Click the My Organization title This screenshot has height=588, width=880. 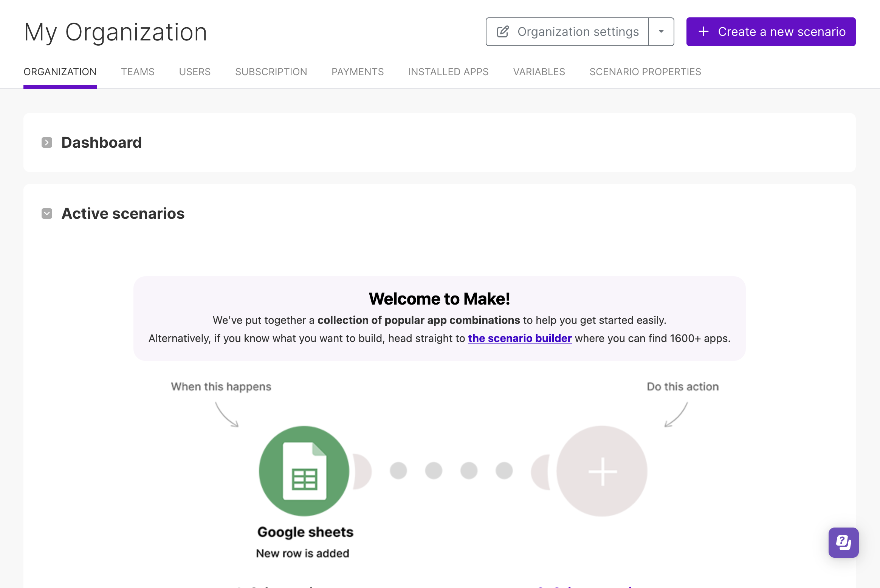click(116, 32)
